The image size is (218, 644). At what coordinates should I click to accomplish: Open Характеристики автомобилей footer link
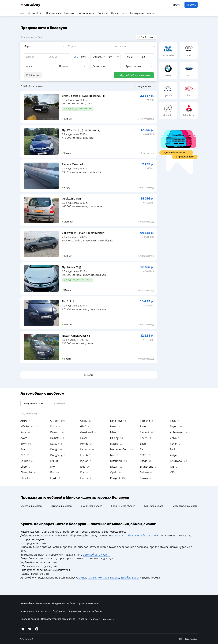pos(85,611)
